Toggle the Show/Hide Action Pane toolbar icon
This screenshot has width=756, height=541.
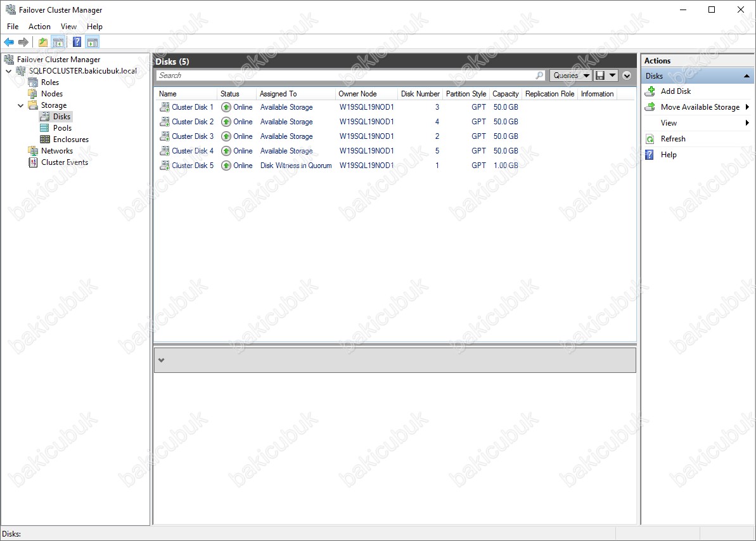(x=93, y=42)
